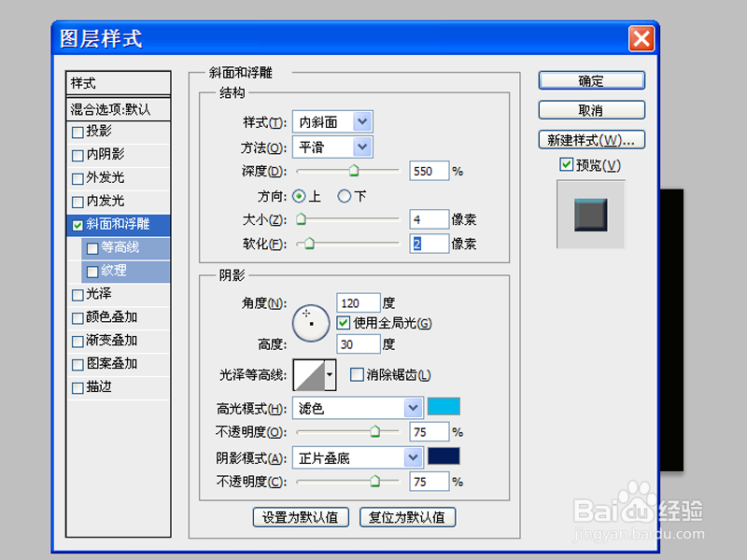Enable the 描边 checkbox
747x560 pixels.
click(78, 388)
